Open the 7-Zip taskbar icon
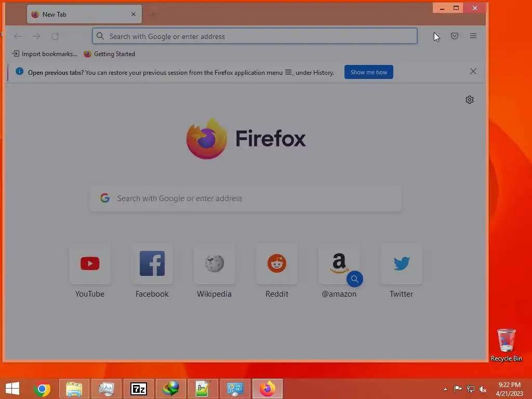This screenshot has width=532, height=399. (138, 389)
